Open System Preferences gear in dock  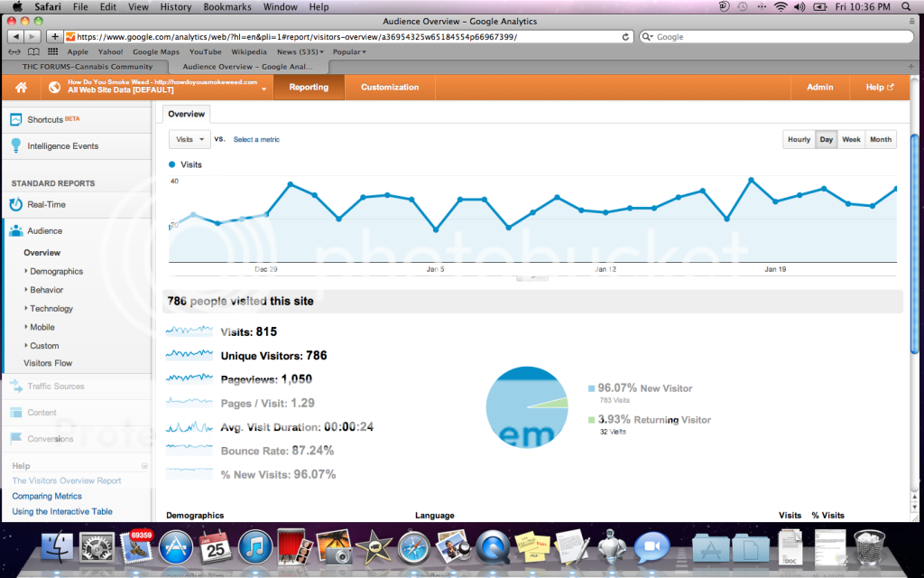click(x=97, y=546)
